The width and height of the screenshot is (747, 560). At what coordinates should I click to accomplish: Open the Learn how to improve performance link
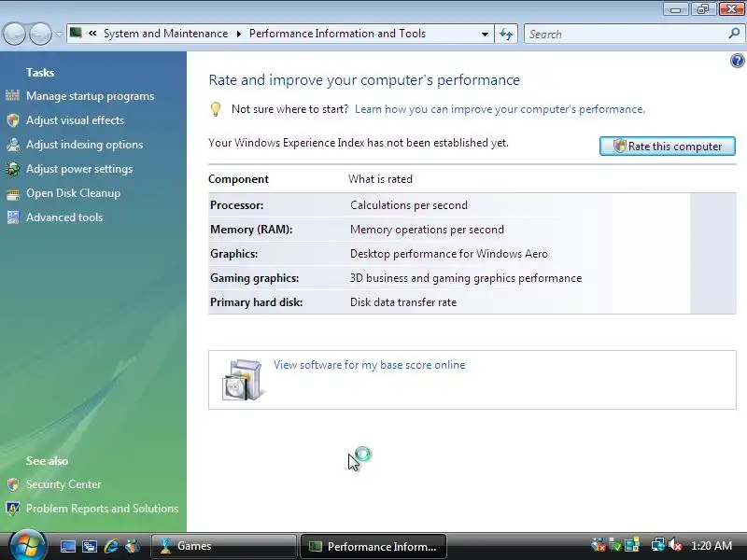click(x=500, y=109)
